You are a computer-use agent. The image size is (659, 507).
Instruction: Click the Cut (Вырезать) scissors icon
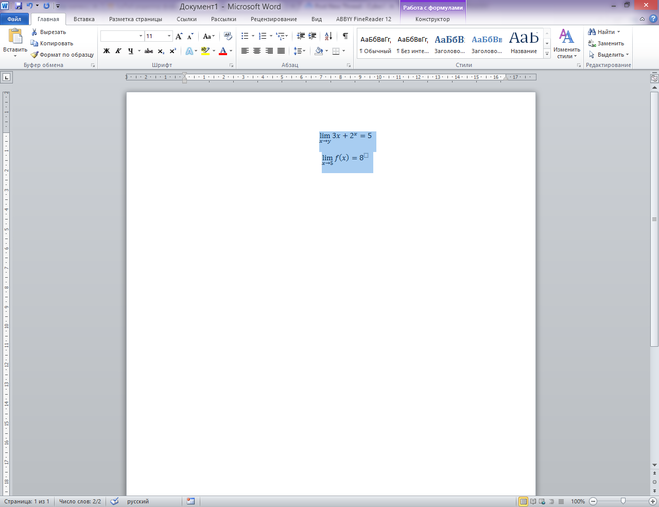tap(34, 32)
